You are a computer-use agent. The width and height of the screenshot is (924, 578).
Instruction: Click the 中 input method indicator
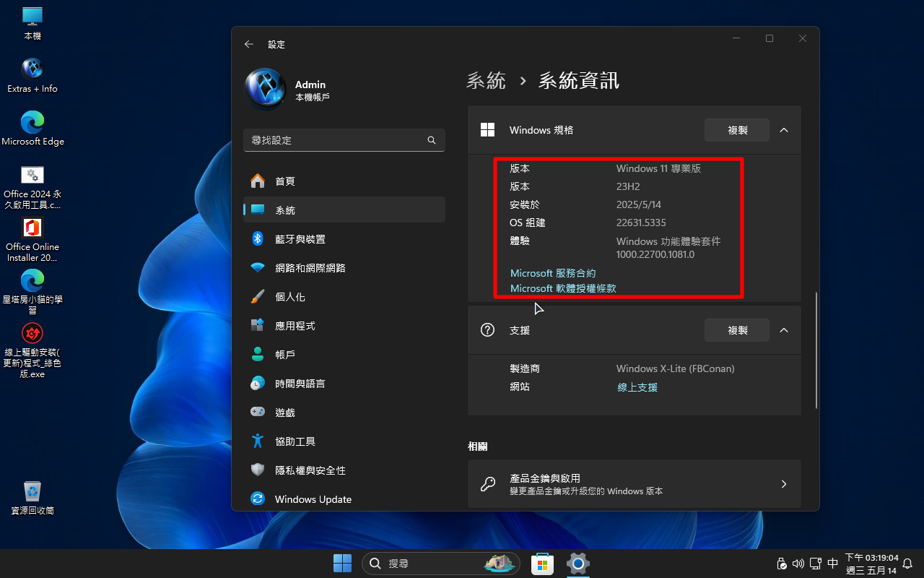click(x=832, y=564)
